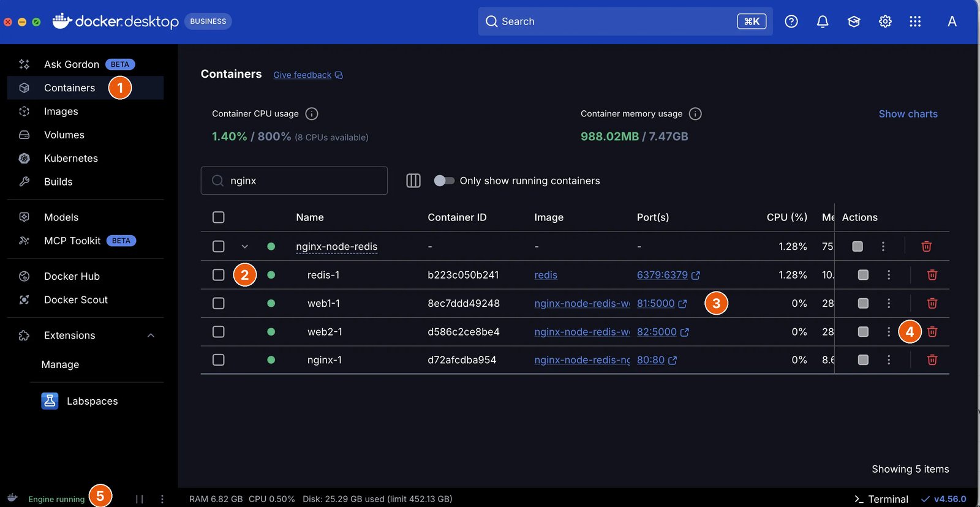Open the apps grid menu
Image resolution: width=980 pixels, height=507 pixels.
(x=915, y=21)
